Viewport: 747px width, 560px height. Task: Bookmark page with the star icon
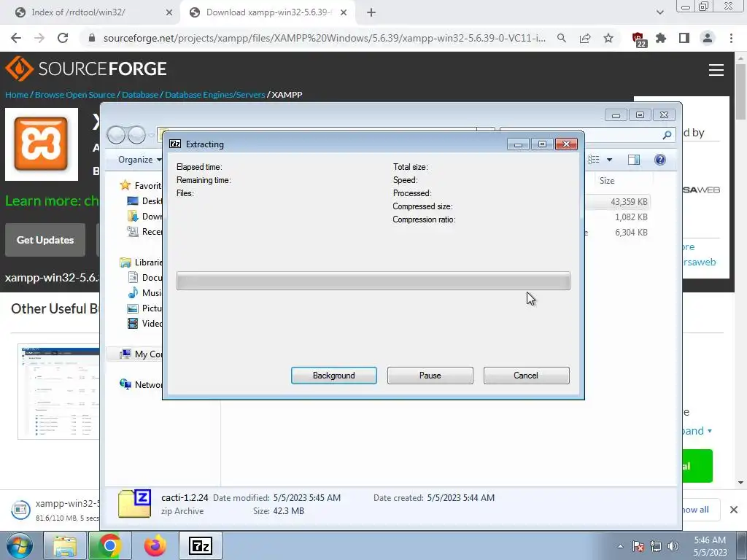608,38
